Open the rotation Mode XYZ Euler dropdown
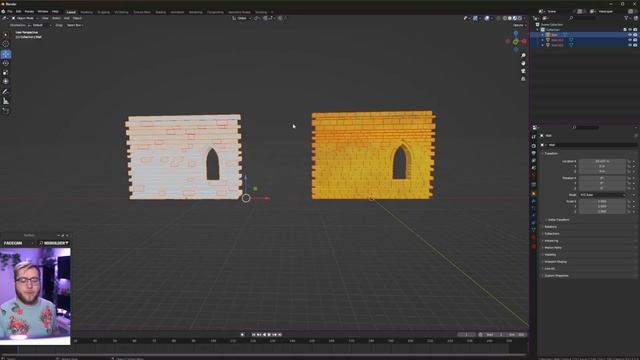Screen dimensions: 640x360 pyautogui.click(x=602, y=195)
